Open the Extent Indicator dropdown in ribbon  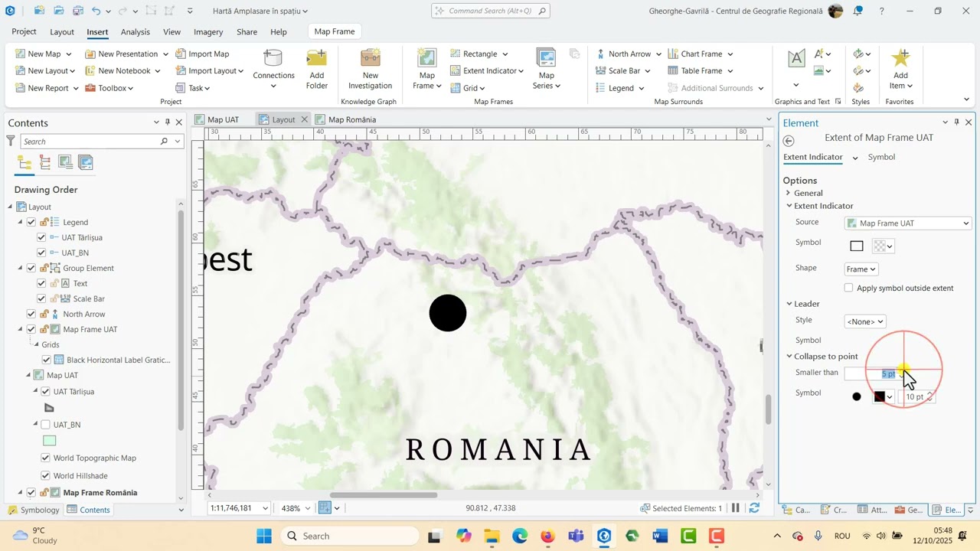488,70
